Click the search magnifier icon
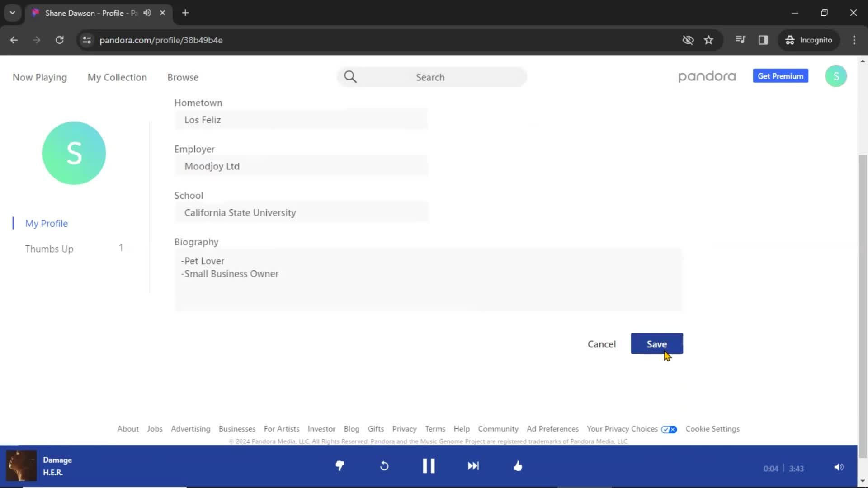Viewport: 868px width, 488px height. (351, 76)
